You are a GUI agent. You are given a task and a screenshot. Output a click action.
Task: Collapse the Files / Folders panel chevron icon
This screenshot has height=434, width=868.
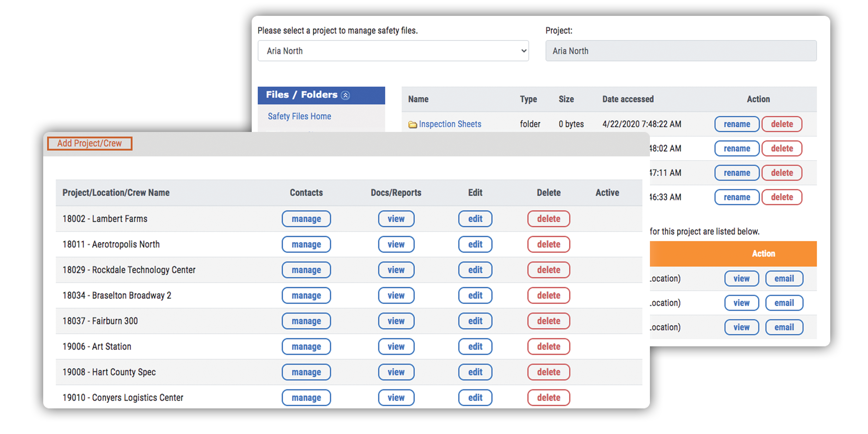pos(345,95)
